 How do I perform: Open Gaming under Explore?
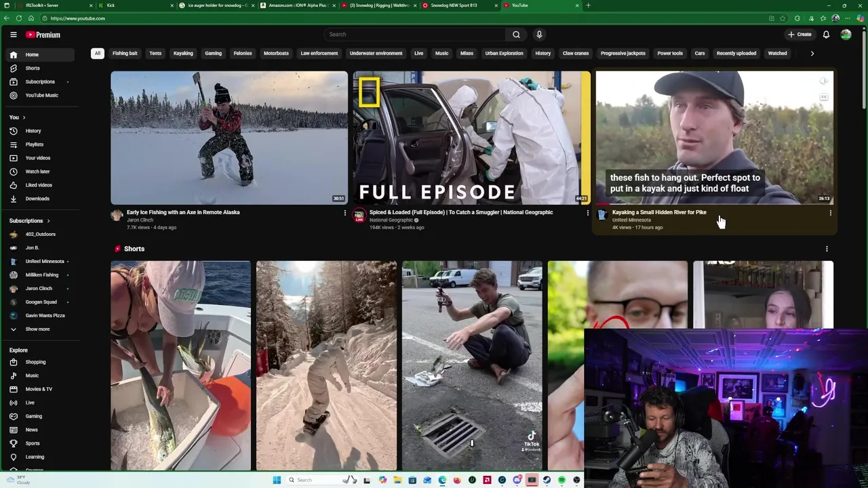tap(41, 416)
